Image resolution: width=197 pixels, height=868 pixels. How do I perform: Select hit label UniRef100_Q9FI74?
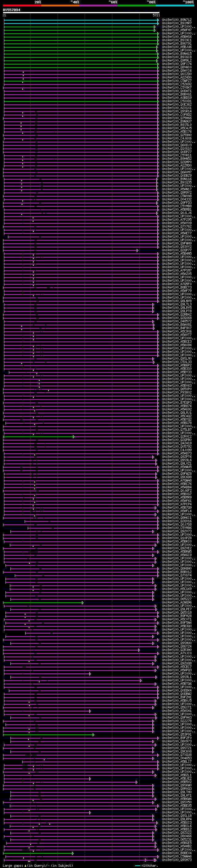pos(177,64)
